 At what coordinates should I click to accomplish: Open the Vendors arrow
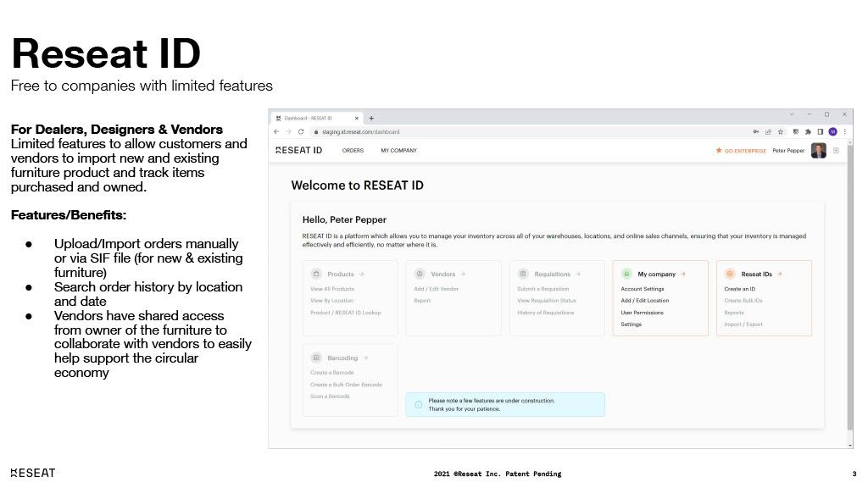click(x=463, y=274)
